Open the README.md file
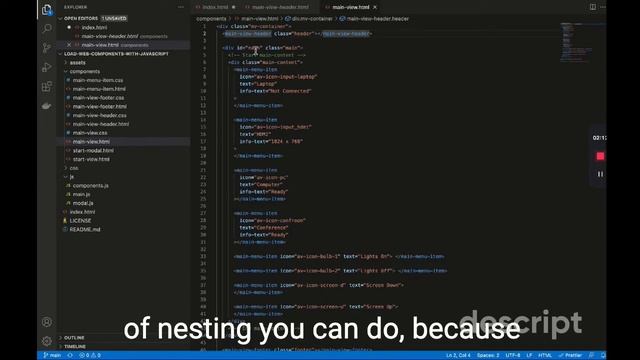 pos(84,229)
